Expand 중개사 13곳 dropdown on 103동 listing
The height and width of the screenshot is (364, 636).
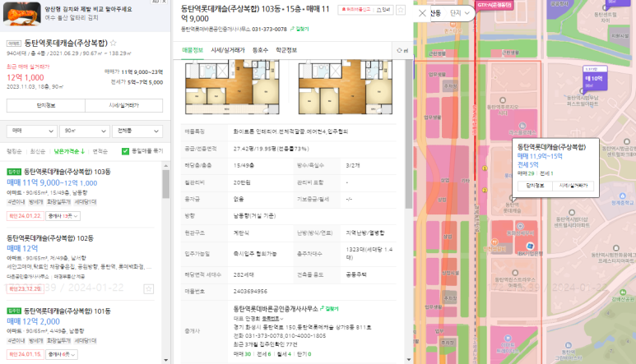pyautogui.click(x=63, y=216)
